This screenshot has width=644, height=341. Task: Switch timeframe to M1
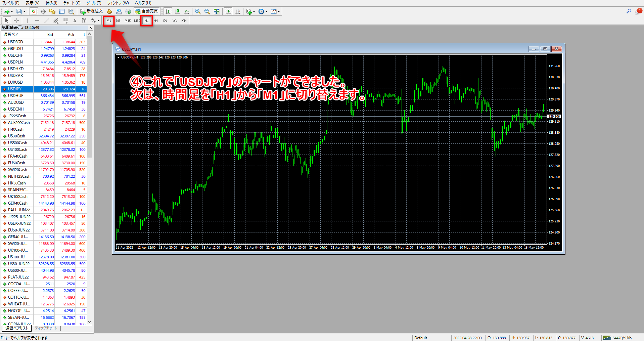(x=109, y=20)
